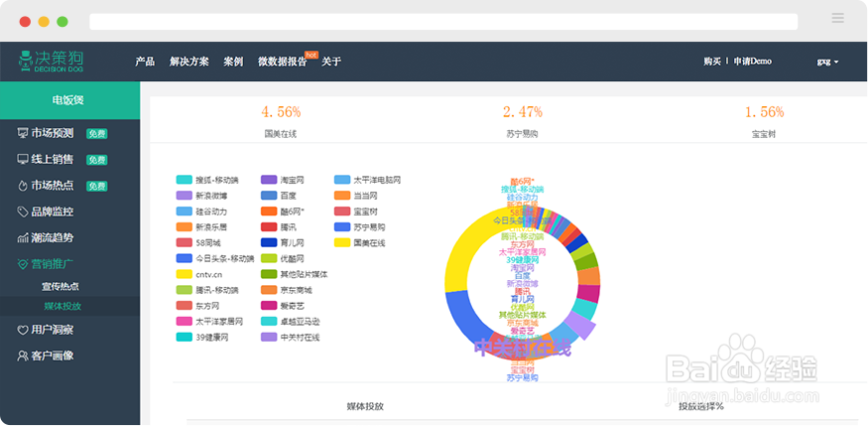Click the shield-heart icon beside 营销推广
Image resolution: width=868 pixels, height=426 pixels.
tap(23, 264)
